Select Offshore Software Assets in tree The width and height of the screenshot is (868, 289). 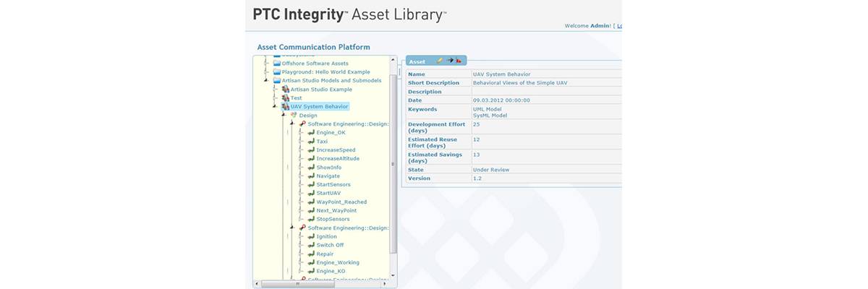315,64
